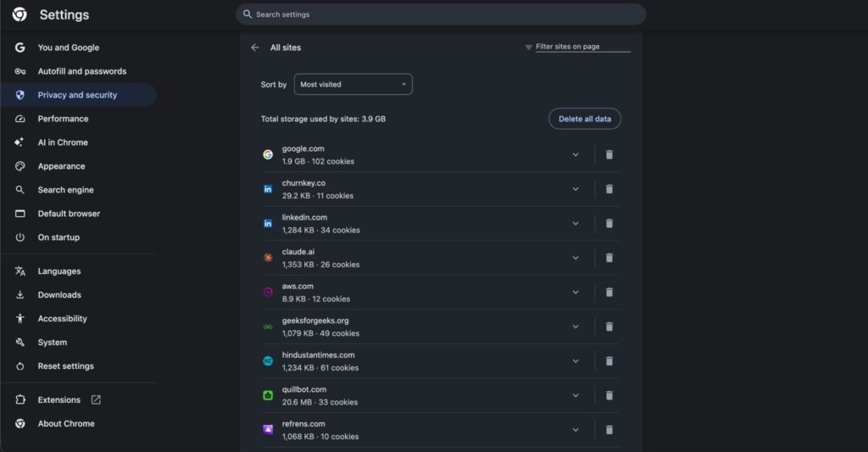
Task: Remove linkedin.com data via trash icon
Action: pyautogui.click(x=609, y=223)
